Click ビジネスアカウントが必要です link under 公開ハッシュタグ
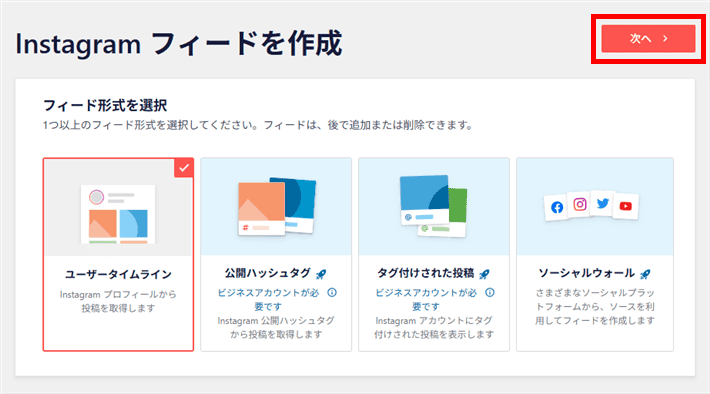Image resolution: width=710 pixels, height=394 pixels. [x=268, y=299]
